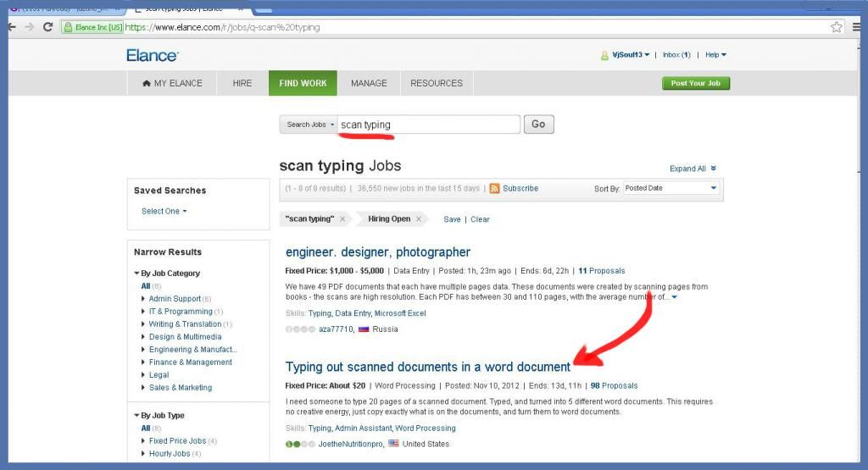The width and height of the screenshot is (868, 470).
Task: Open the VjSoul13 account dropdown
Action: (631, 55)
